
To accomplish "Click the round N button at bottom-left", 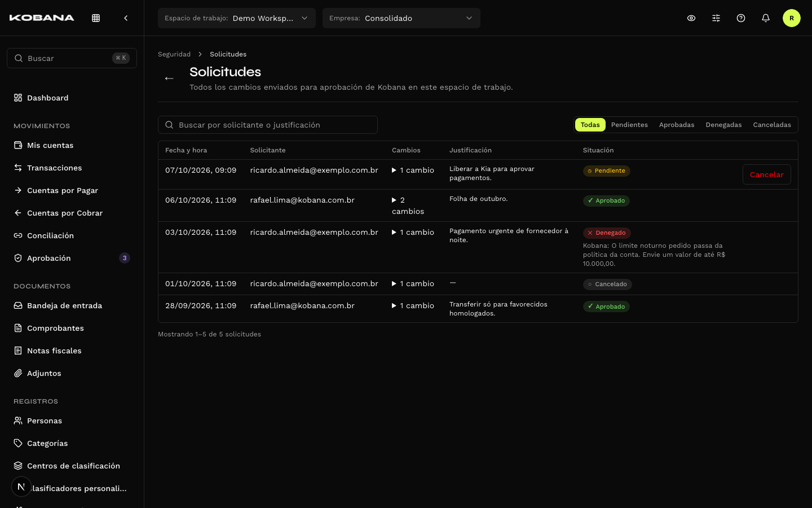I will 21,487.
